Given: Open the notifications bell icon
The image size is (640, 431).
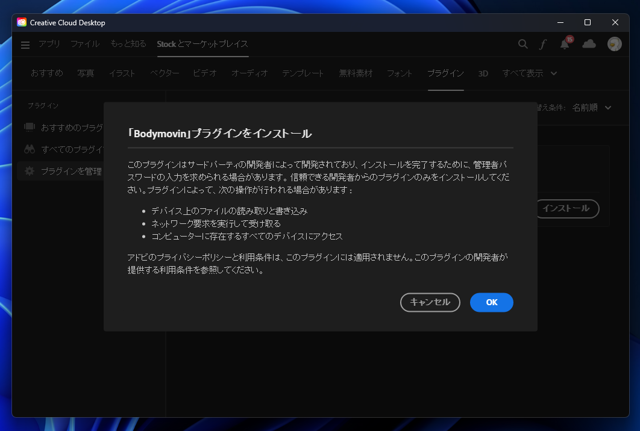Looking at the screenshot, I should pos(565,44).
